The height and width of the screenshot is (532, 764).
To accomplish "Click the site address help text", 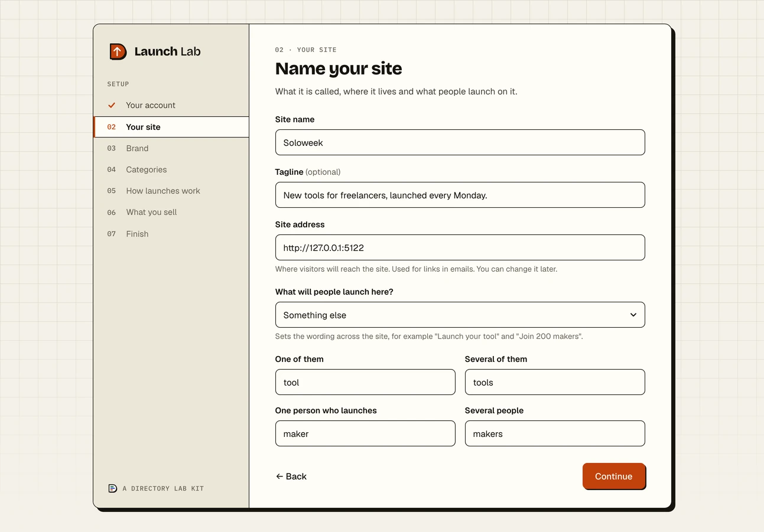I will (416, 269).
